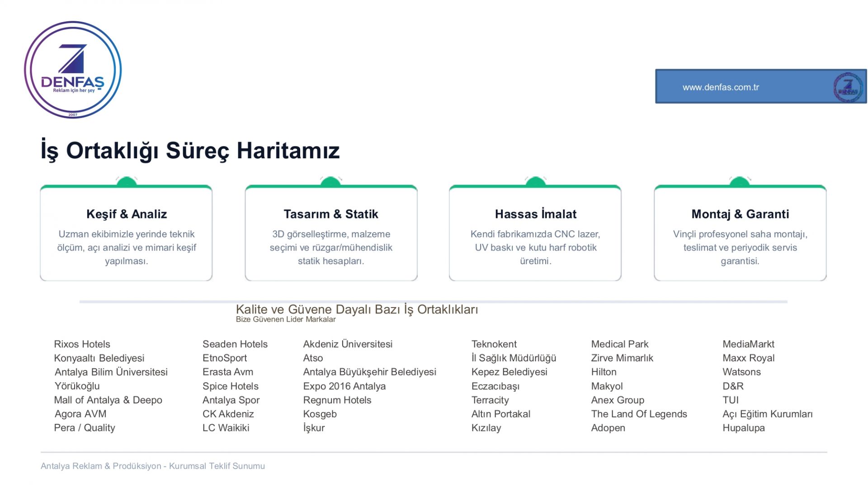Select the "Keşif & Analiz" card heading
868x488 pixels.
pyautogui.click(x=127, y=214)
